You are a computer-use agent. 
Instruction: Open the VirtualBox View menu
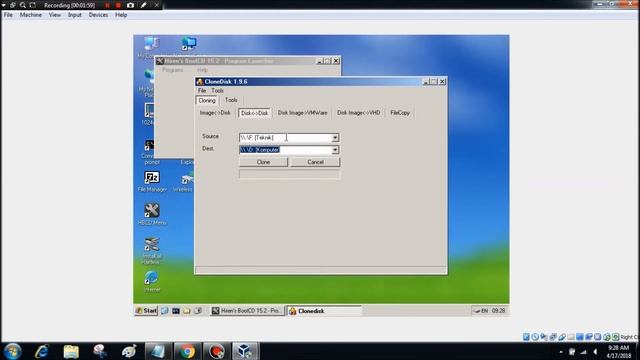pyautogui.click(x=55, y=15)
